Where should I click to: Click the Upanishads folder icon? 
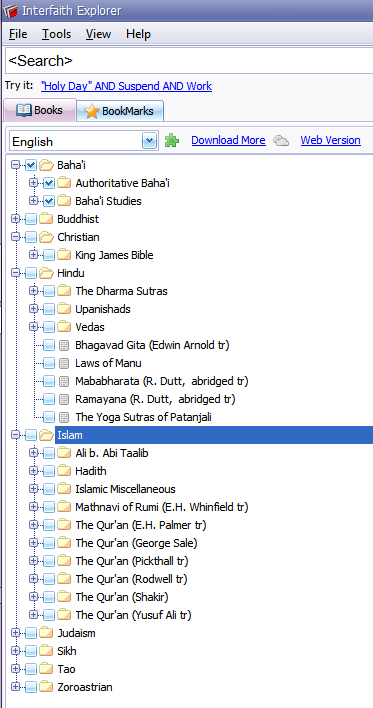[x=64, y=309]
